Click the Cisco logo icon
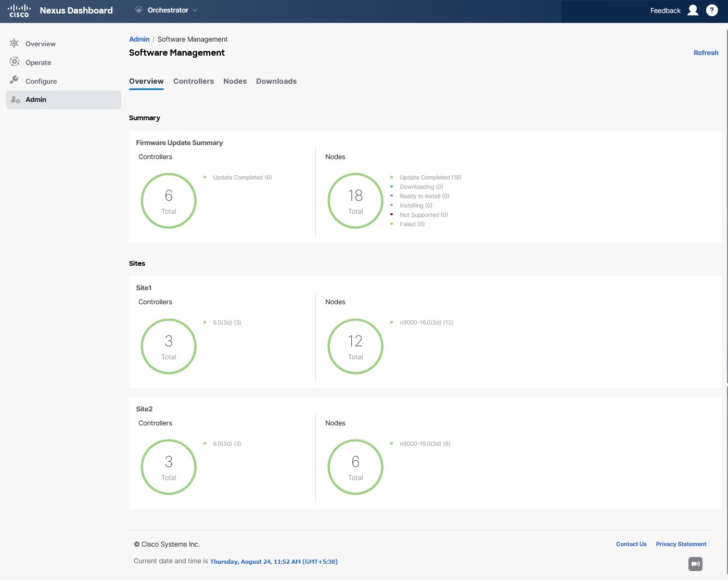728x583 pixels. click(19, 10)
